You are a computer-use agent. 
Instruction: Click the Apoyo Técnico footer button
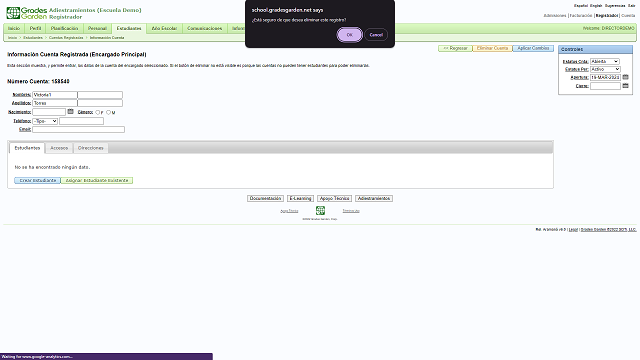334,198
